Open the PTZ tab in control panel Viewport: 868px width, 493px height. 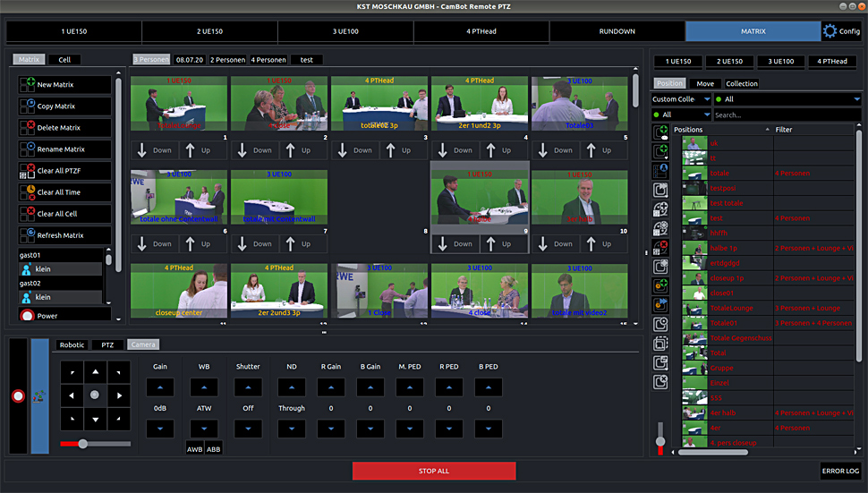(x=106, y=344)
